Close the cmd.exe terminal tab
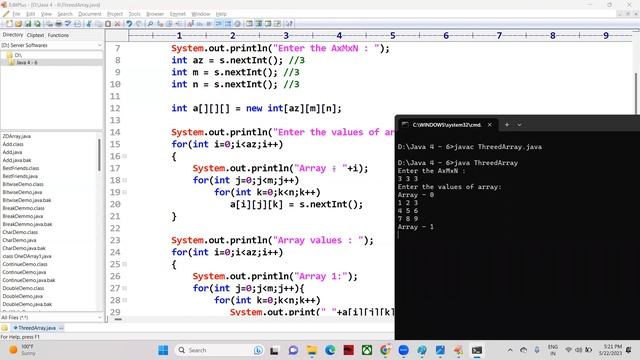Viewport: 640px width, 360px height. [489, 124]
